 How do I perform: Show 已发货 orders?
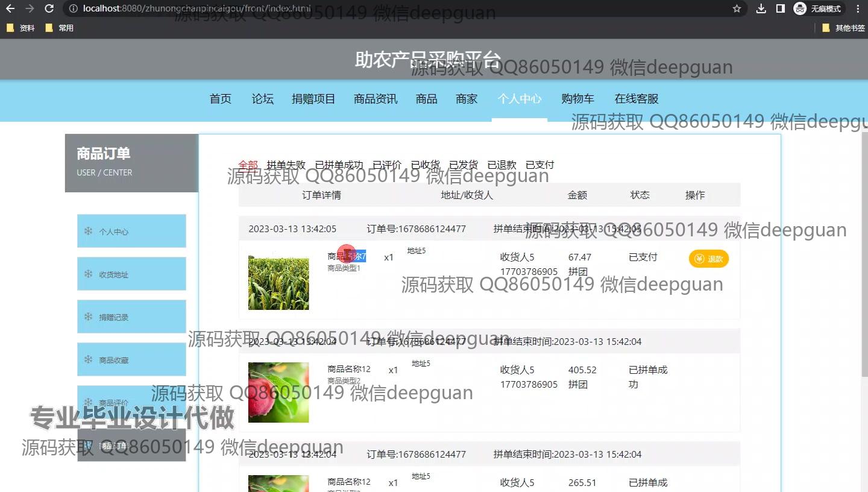point(464,165)
